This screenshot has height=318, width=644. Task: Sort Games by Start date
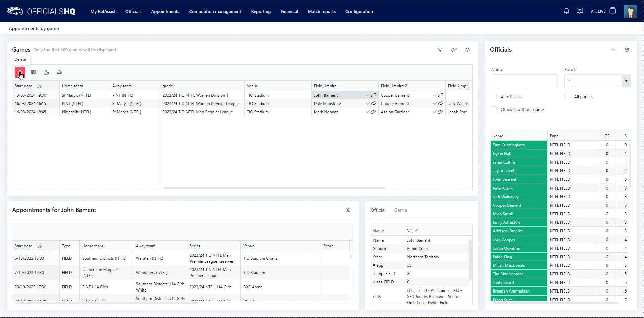(39, 86)
